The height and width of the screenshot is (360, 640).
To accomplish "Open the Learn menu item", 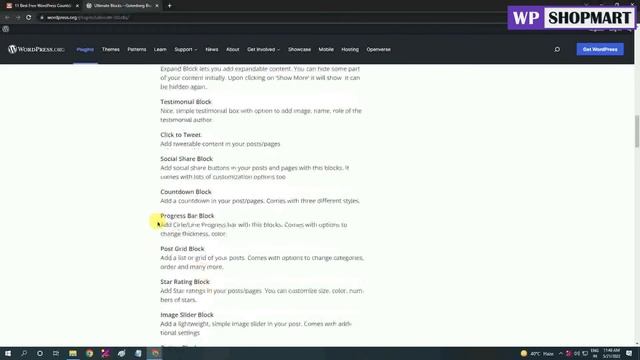I will 160,49.
